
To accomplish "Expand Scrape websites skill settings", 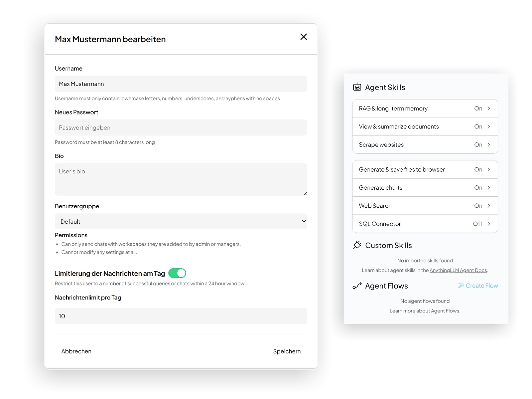I will [425, 144].
